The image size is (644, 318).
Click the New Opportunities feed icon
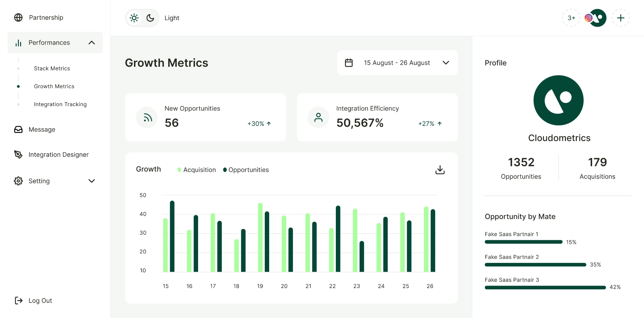(147, 117)
